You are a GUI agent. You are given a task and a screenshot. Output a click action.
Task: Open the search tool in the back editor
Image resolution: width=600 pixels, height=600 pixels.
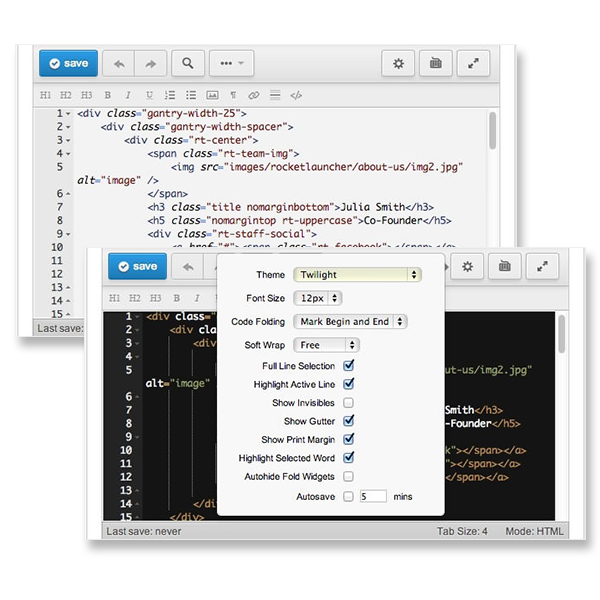click(188, 63)
